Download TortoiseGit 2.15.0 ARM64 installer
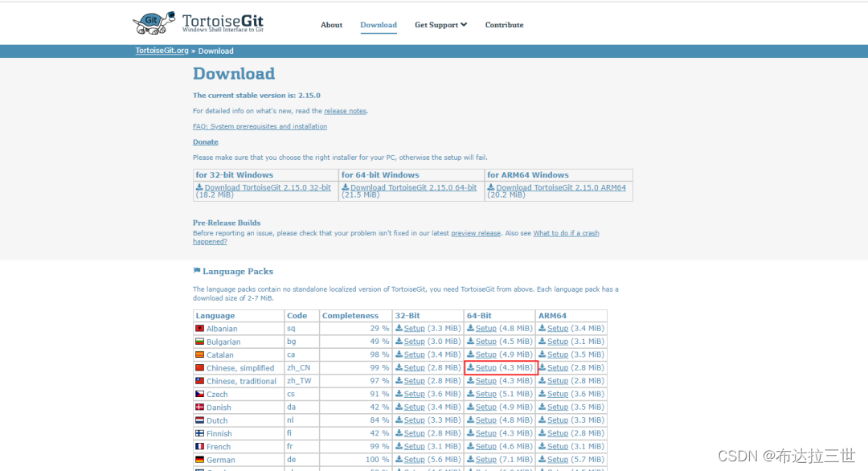 click(561, 187)
